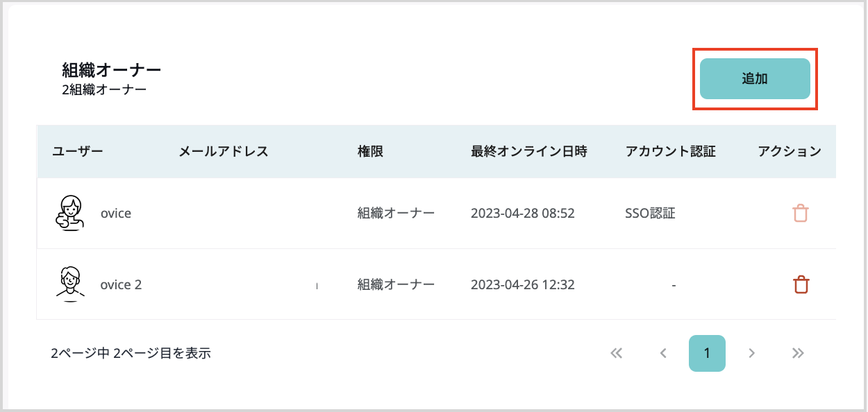
Task: Delete the organization owner ovice 2
Action: click(x=800, y=284)
